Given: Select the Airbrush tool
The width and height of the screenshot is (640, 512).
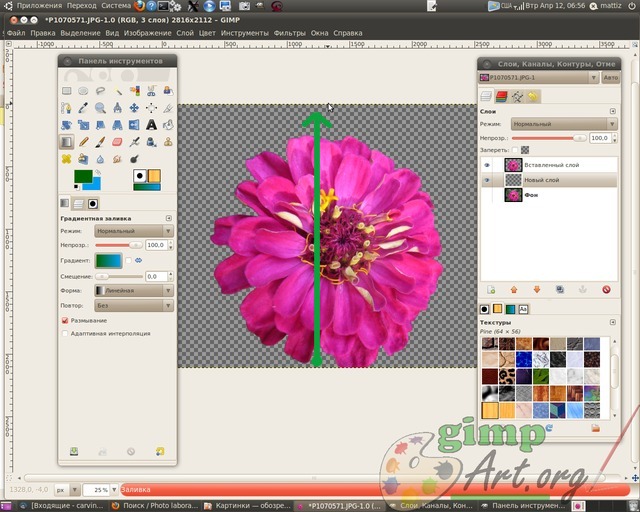Looking at the screenshot, I should pyautogui.click(x=134, y=142).
